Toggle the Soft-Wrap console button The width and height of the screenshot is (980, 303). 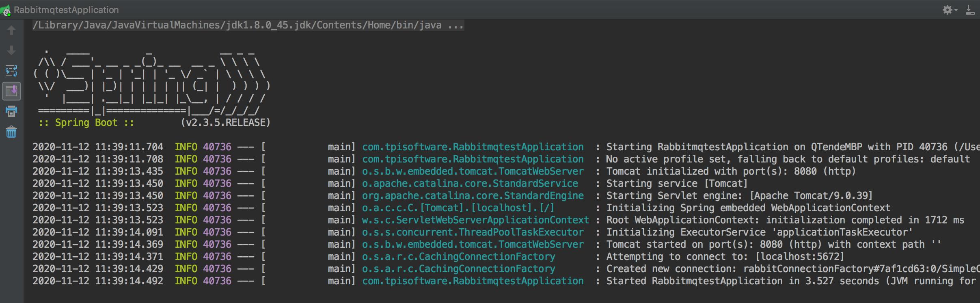pyautogui.click(x=11, y=71)
